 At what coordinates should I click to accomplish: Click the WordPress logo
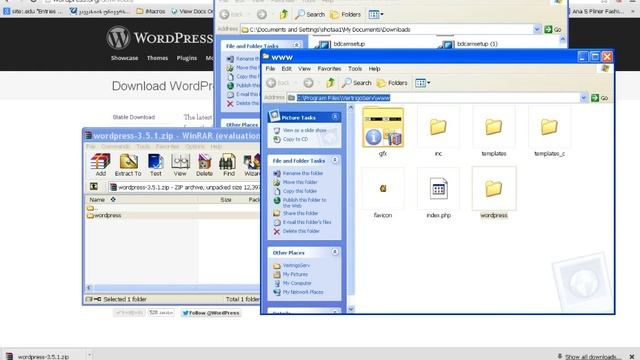pyautogui.click(x=159, y=38)
